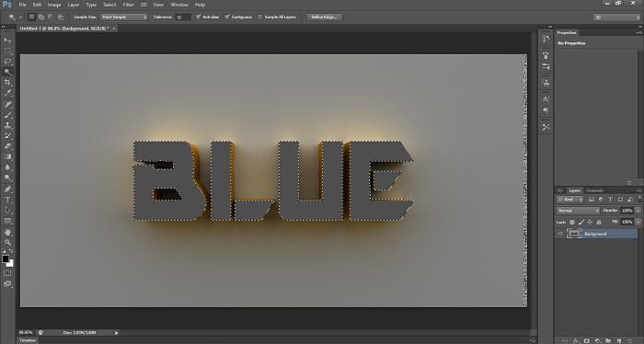This screenshot has height=344, width=644.
Task: Select the Lasso tool
Action: coord(7,62)
